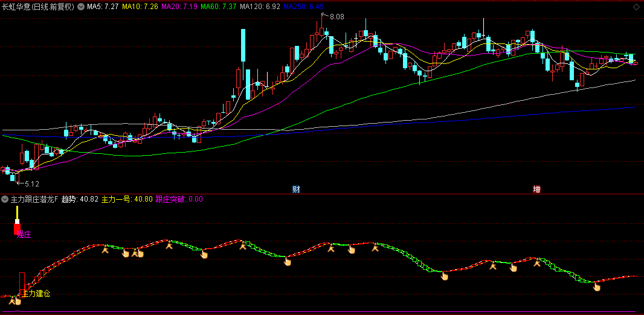Screen dimensions: 644x315
Task: Click the rightmost hand pointer buy signal
Action: coord(597,287)
